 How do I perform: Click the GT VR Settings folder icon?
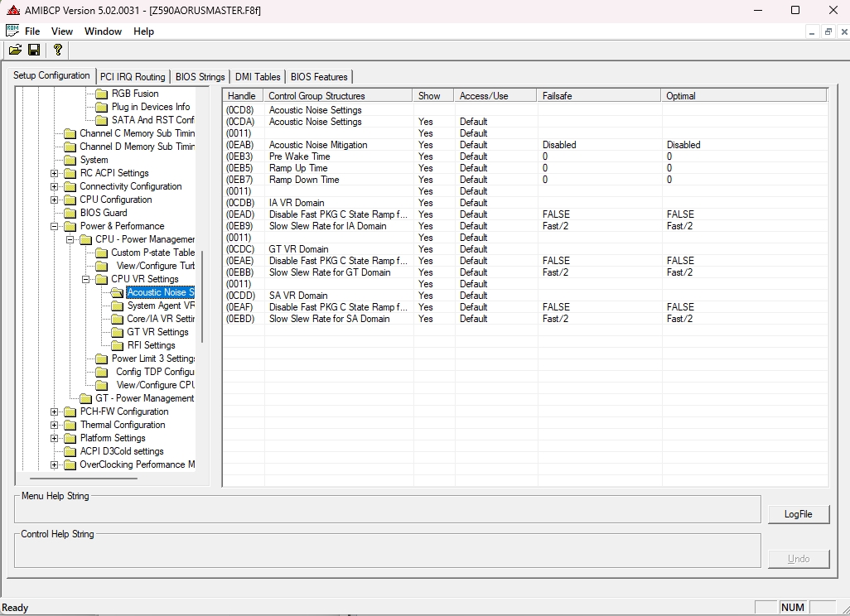click(117, 333)
